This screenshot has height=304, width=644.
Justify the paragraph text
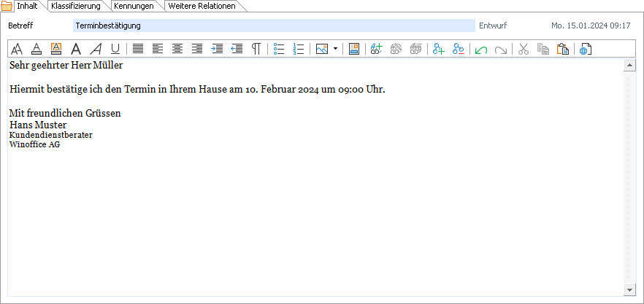[138, 50]
